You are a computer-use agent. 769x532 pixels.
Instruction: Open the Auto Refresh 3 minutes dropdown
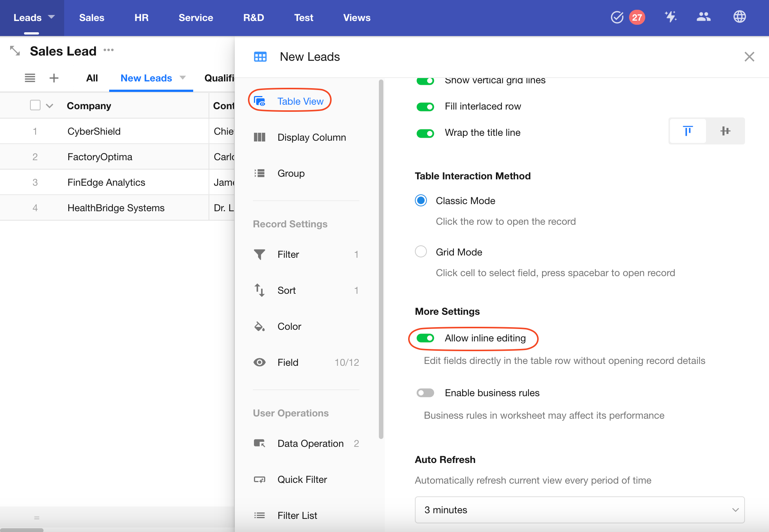(580, 510)
